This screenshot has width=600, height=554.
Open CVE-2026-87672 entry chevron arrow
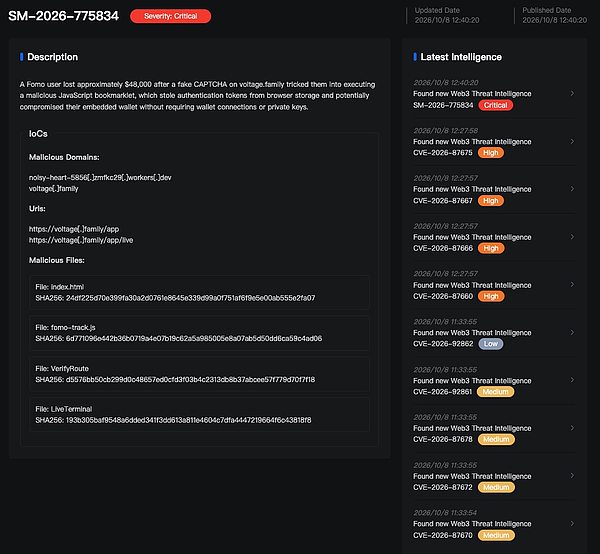click(x=572, y=476)
